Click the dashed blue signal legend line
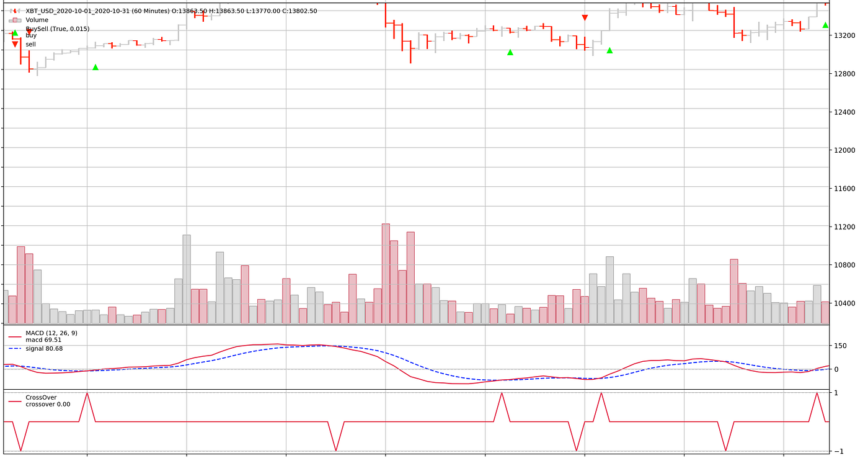Screen dimensions: 868x476 tap(15, 348)
